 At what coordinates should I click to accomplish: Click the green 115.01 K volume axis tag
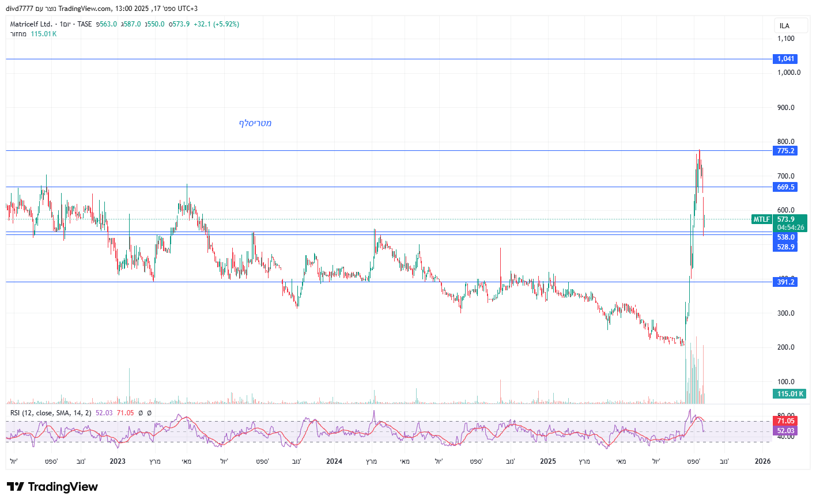tap(789, 394)
